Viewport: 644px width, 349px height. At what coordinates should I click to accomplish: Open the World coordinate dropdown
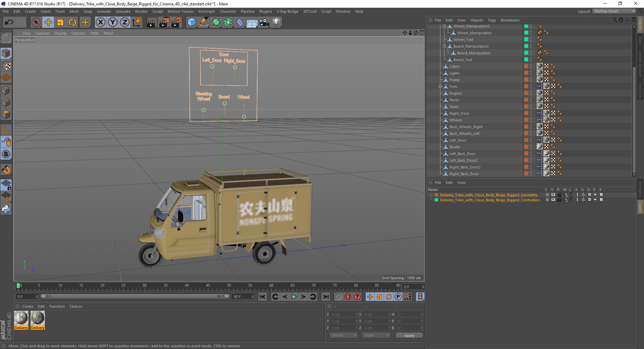[344, 335]
